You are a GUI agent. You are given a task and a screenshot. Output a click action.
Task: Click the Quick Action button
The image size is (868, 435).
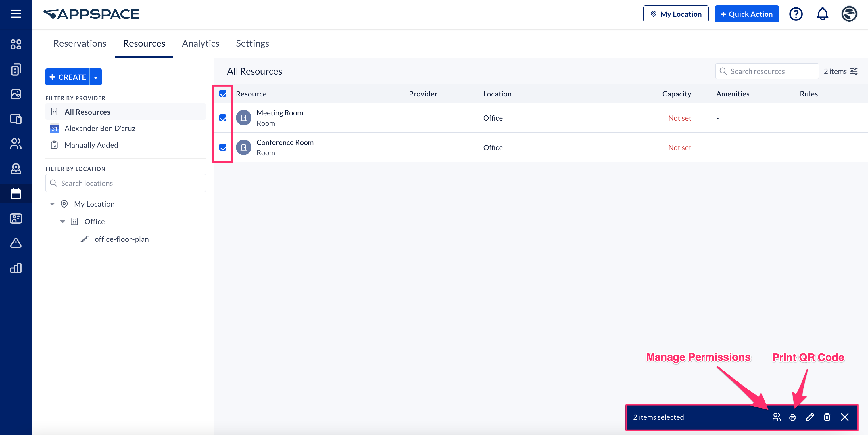[x=747, y=14]
